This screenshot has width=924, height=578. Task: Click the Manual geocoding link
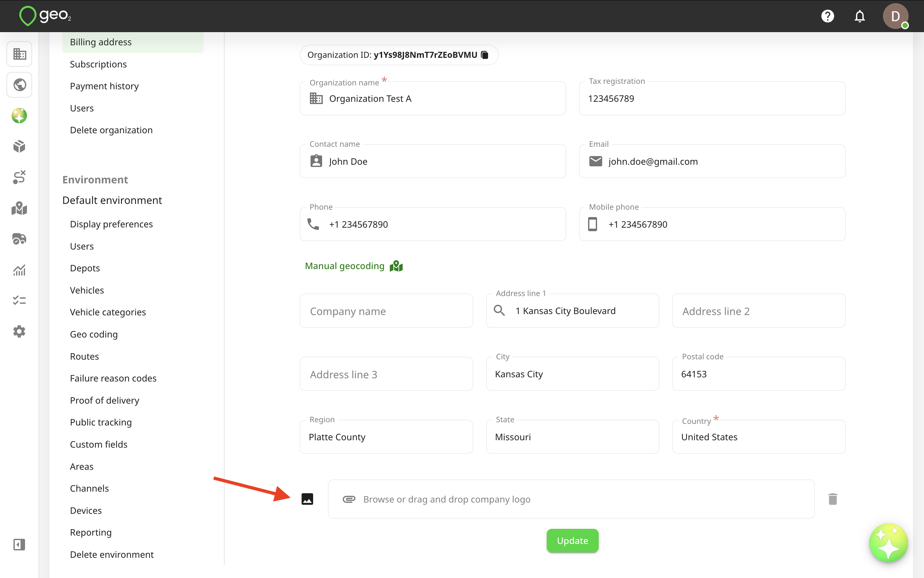pyautogui.click(x=354, y=266)
